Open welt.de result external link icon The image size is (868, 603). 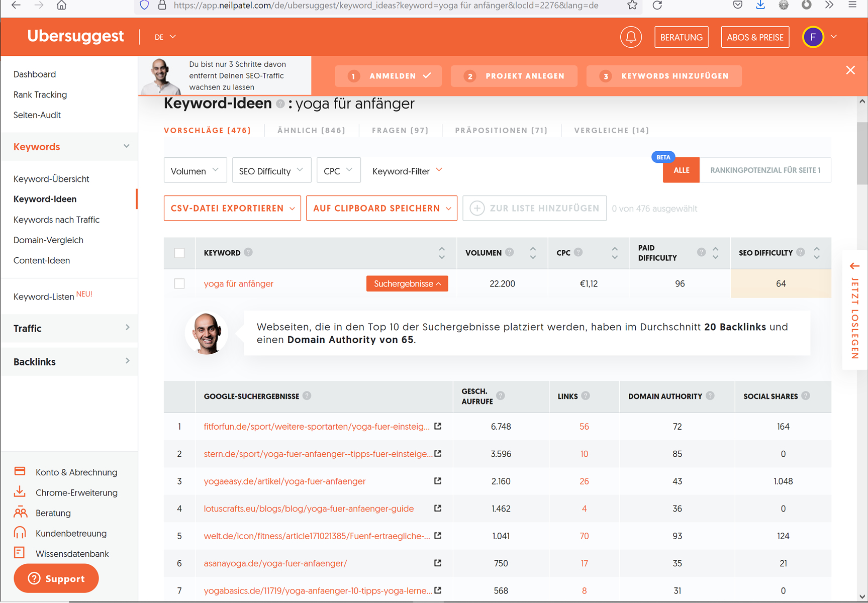click(438, 536)
